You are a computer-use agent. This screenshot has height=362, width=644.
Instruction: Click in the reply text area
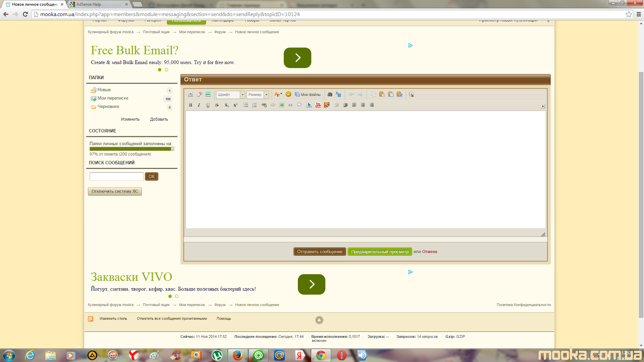coord(365,170)
